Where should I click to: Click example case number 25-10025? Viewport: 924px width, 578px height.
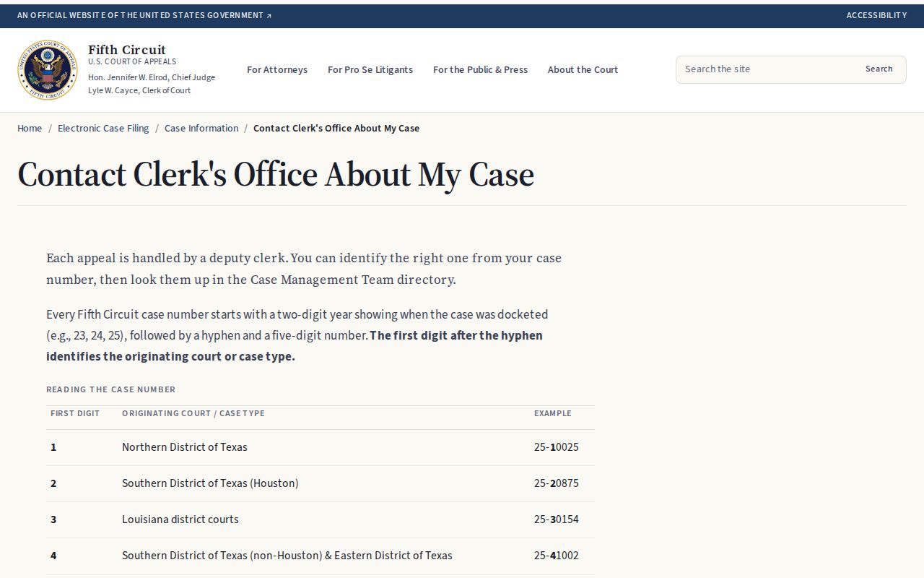pyautogui.click(x=557, y=447)
